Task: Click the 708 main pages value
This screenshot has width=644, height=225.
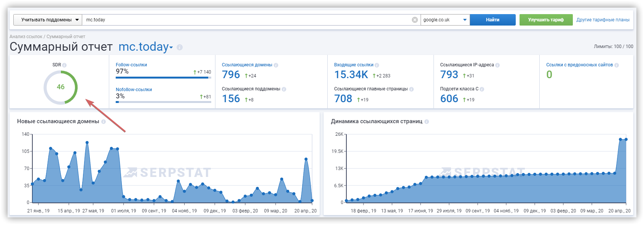Action: tap(343, 99)
